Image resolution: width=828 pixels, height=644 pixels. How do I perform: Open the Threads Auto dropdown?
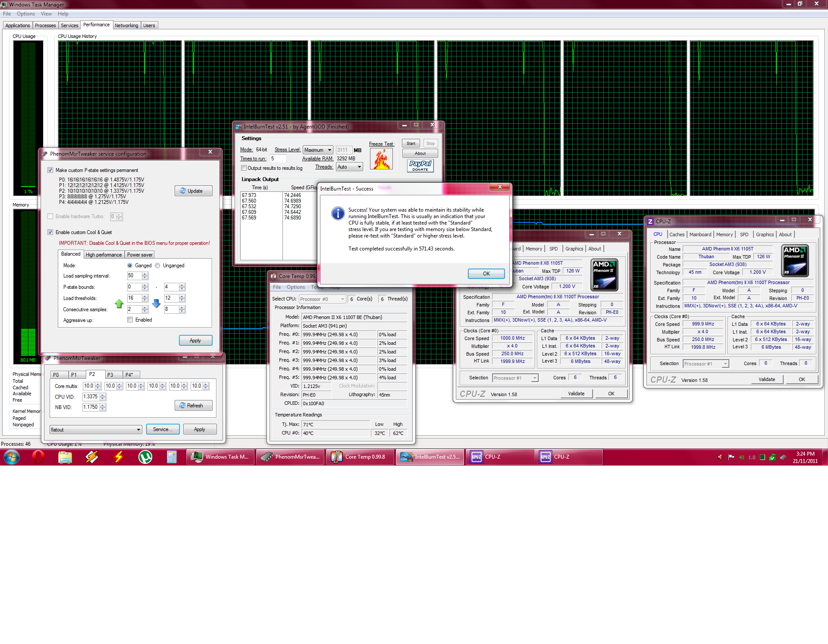coord(349,167)
